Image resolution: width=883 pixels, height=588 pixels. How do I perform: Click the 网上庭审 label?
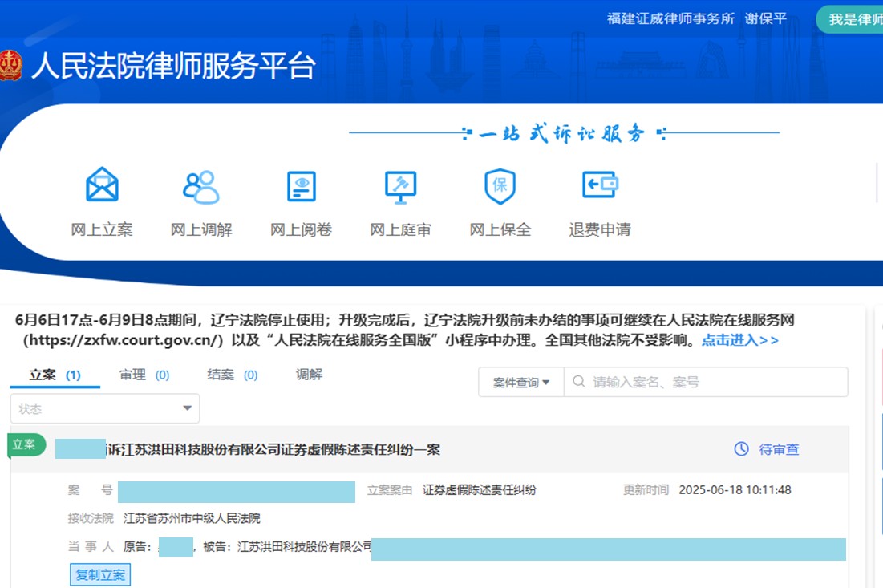click(400, 229)
